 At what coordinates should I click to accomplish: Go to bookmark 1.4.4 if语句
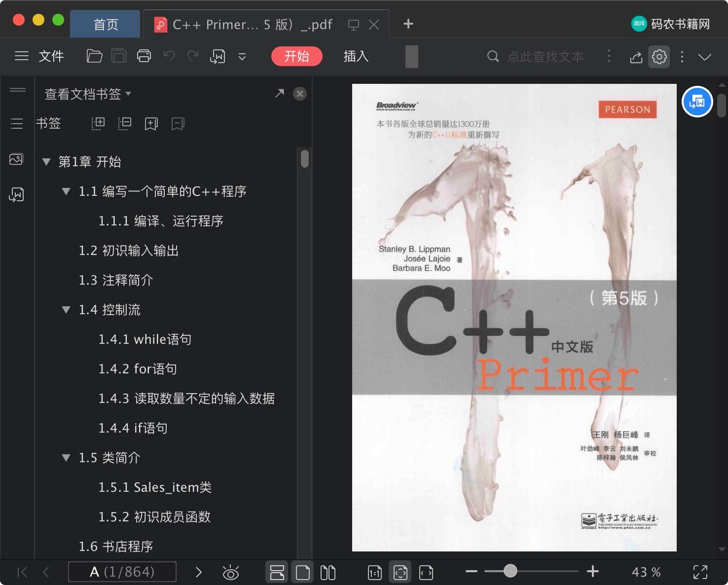pos(133,428)
